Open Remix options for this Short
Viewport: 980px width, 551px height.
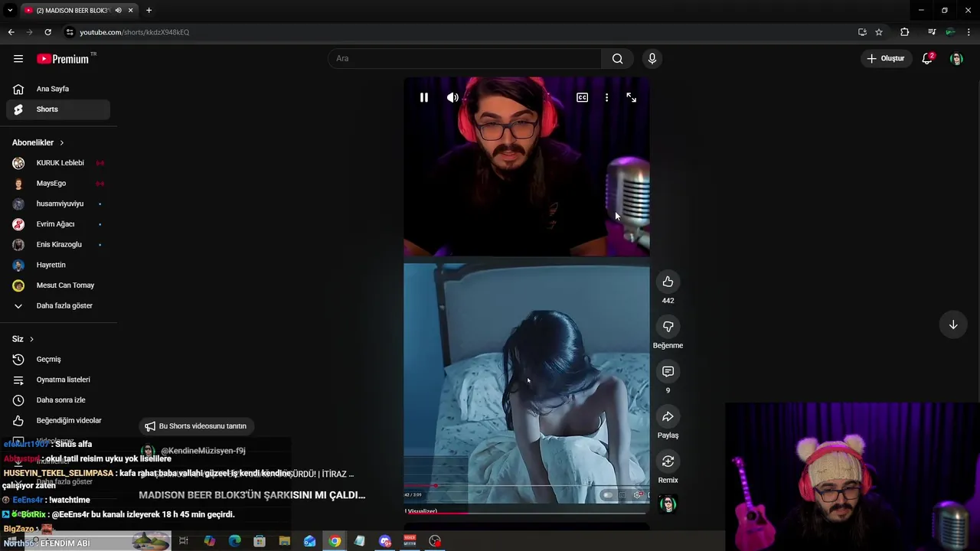tap(668, 461)
